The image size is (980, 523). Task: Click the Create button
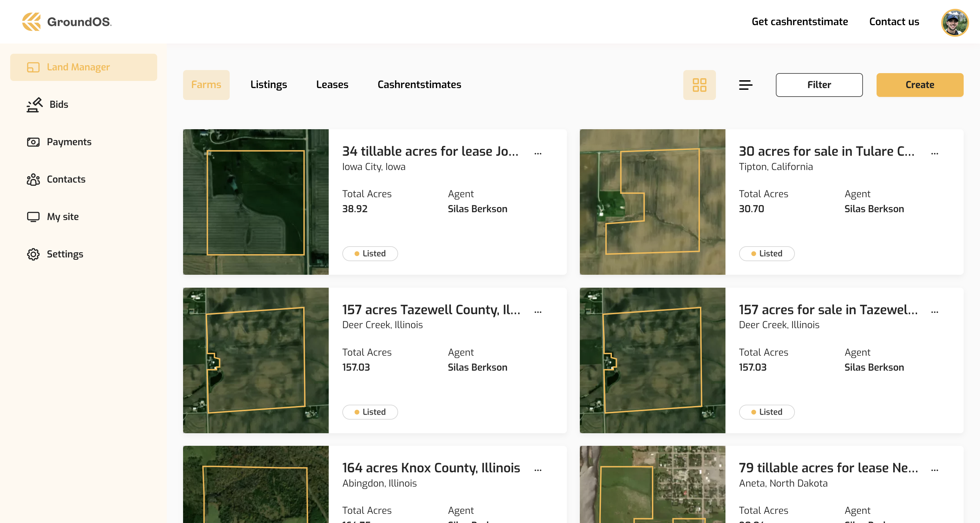(919, 85)
